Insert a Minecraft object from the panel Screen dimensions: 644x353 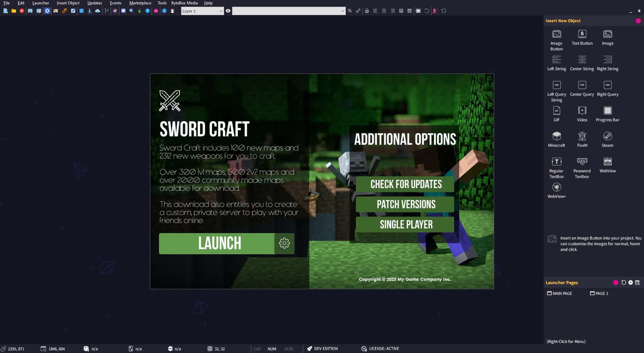[556, 136]
